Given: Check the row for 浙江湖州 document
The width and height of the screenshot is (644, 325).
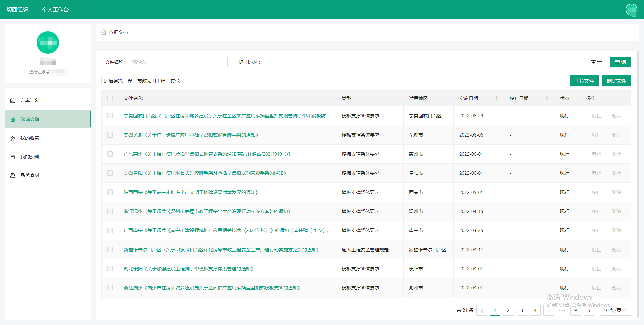Looking at the screenshot, I should tap(110, 288).
